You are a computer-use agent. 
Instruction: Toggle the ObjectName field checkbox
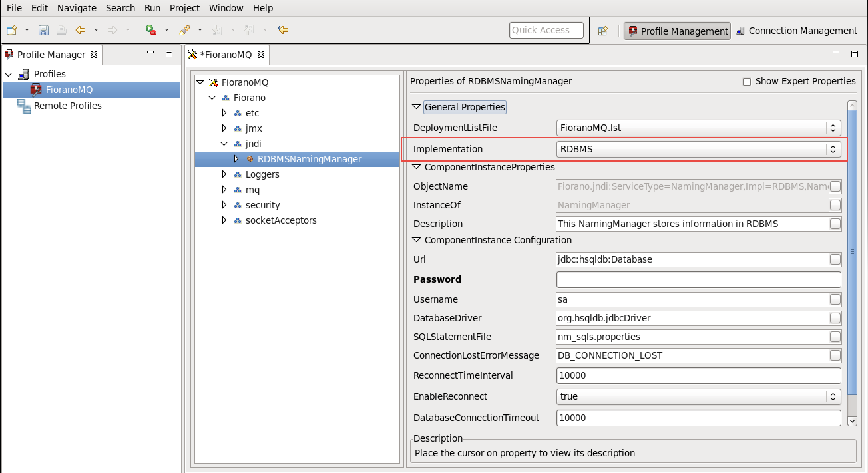point(835,186)
